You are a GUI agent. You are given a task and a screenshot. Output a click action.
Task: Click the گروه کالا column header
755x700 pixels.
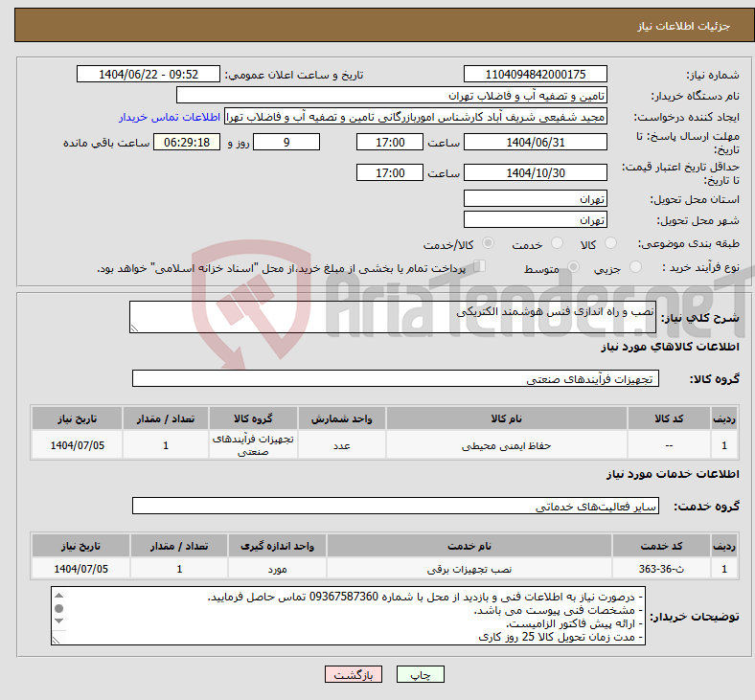coord(253,418)
